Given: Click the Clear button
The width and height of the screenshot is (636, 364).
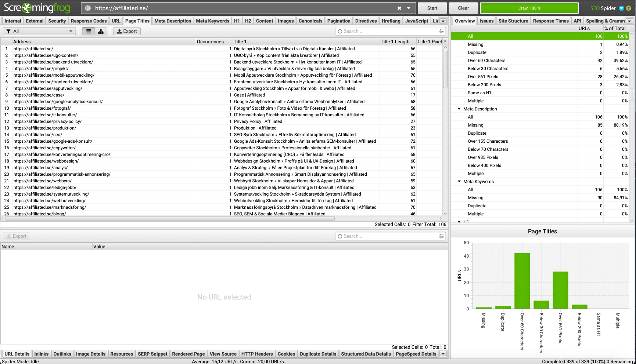Looking at the screenshot, I should 463,8.
